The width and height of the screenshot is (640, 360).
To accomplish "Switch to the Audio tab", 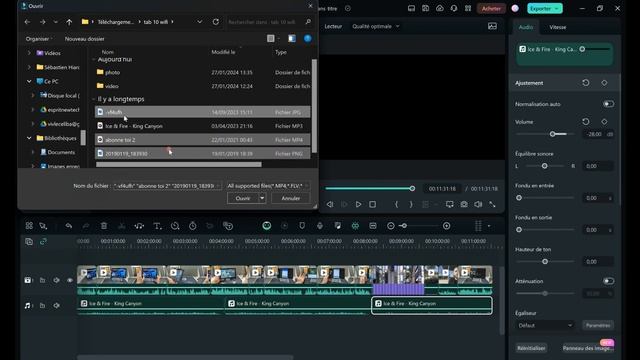I will point(526,27).
